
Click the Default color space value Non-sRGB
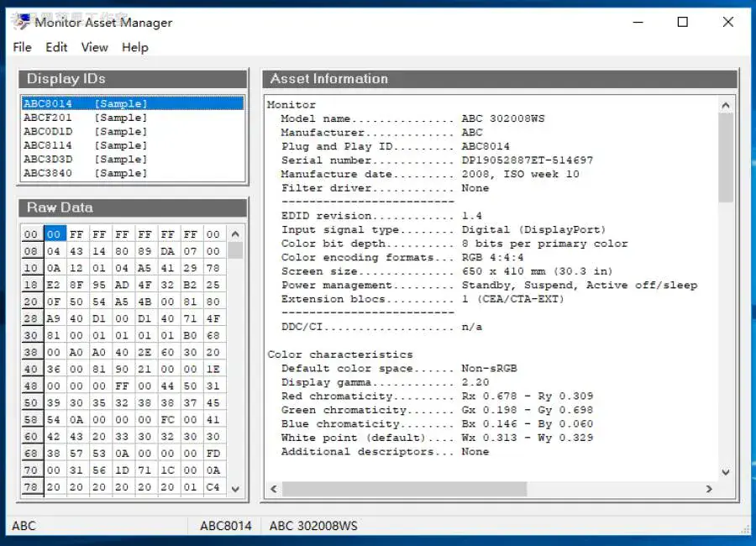click(490, 369)
